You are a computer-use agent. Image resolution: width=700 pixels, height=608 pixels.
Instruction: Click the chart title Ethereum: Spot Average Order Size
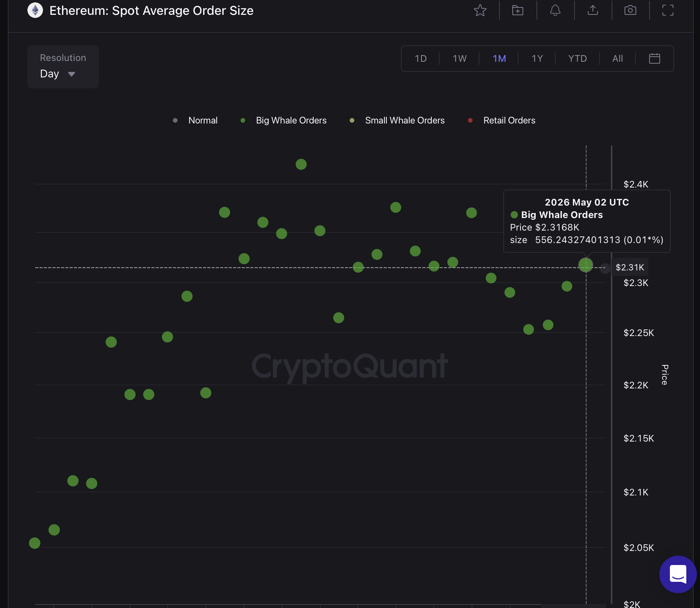click(x=151, y=11)
